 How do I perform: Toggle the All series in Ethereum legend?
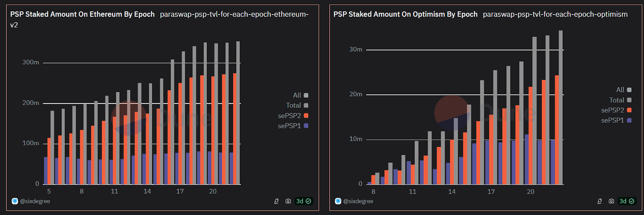click(x=300, y=95)
